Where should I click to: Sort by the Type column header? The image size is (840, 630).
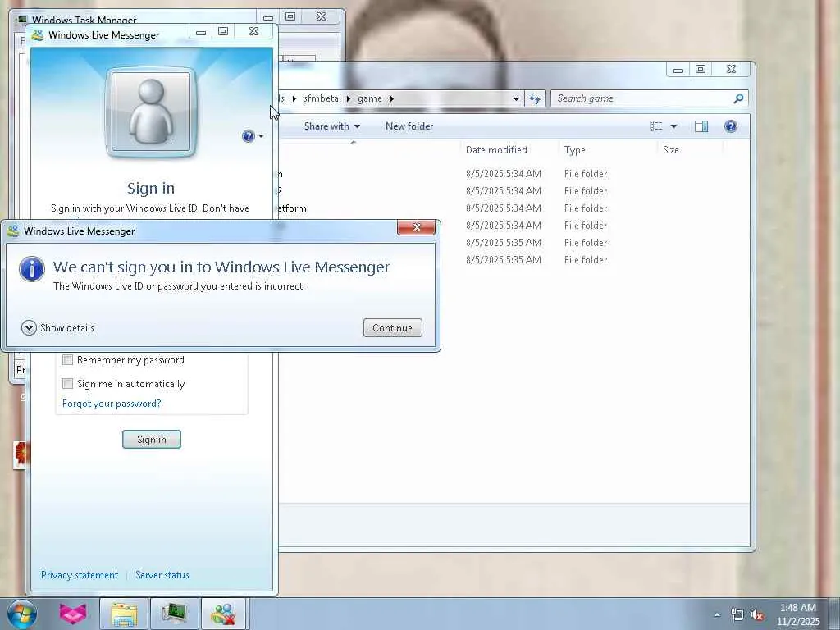pyautogui.click(x=575, y=150)
